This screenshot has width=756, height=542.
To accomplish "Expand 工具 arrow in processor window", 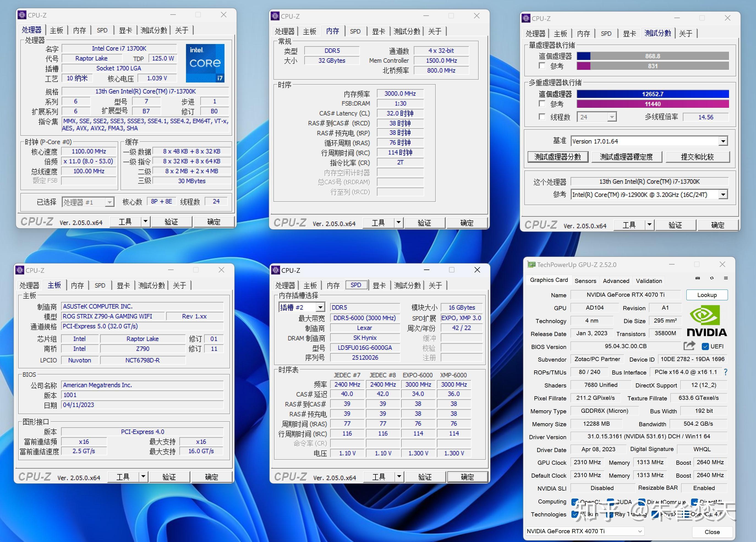I will pyautogui.click(x=145, y=222).
